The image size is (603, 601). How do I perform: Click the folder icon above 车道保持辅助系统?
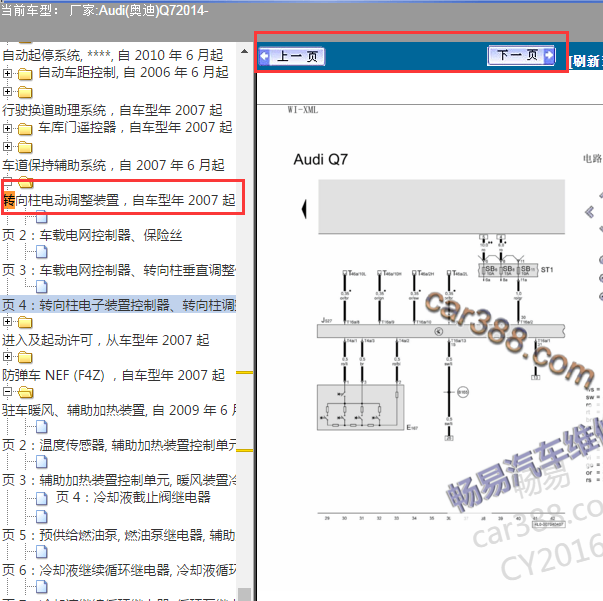point(25,147)
